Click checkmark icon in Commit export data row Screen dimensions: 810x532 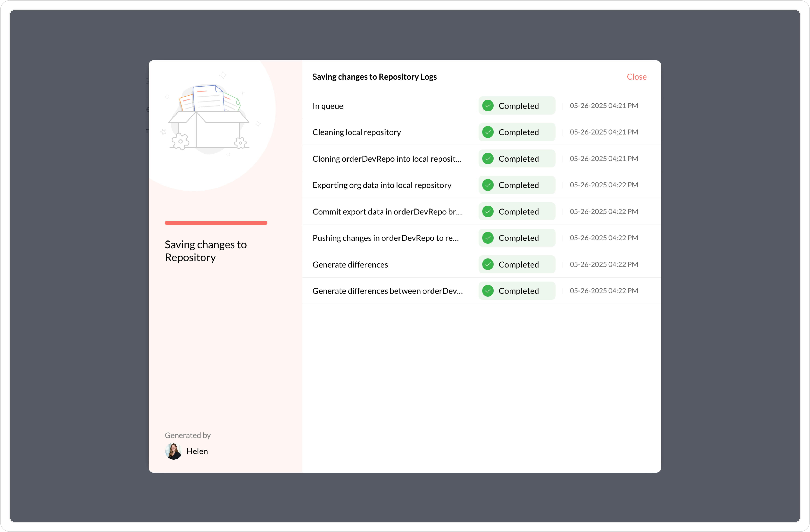coord(488,211)
